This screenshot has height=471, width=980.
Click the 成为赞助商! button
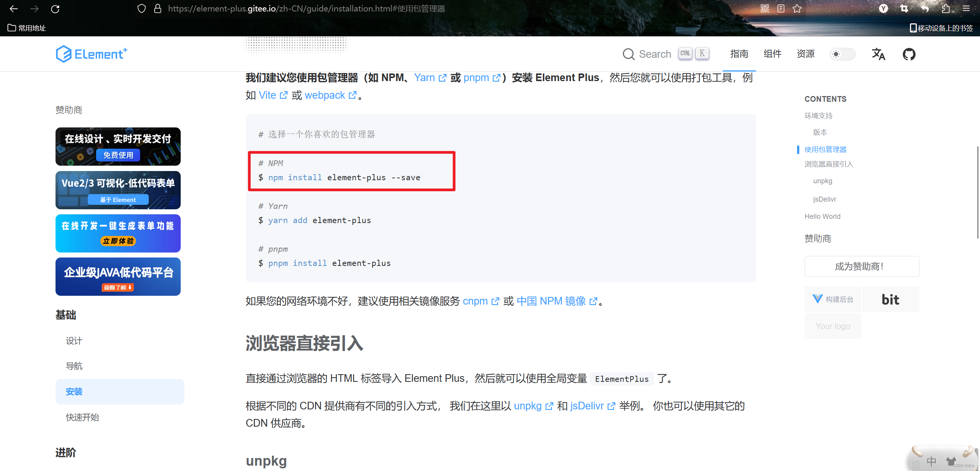click(862, 266)
